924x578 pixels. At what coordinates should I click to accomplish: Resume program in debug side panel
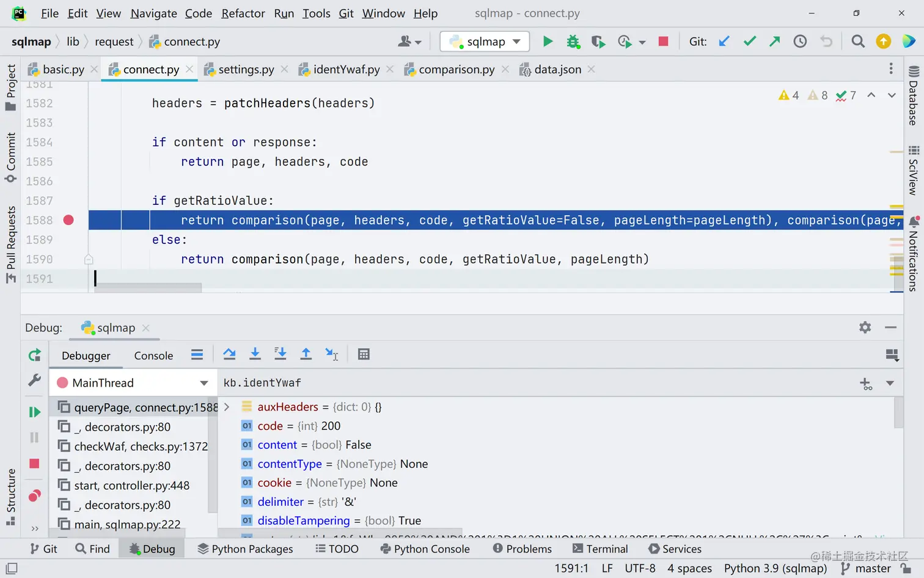point(34,412)
